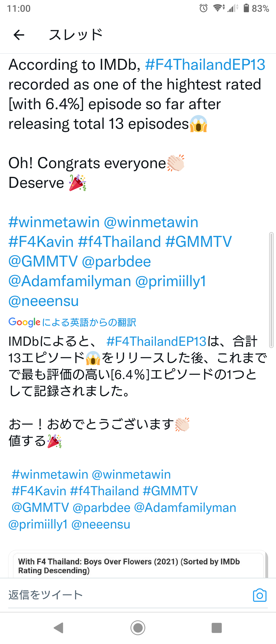The width and height of the screenshot is (276, 644).
Task: Open #F4ThailandEP13 hashtag in Japanese translation
Action: pyautogui.click(x=156, y=341)
